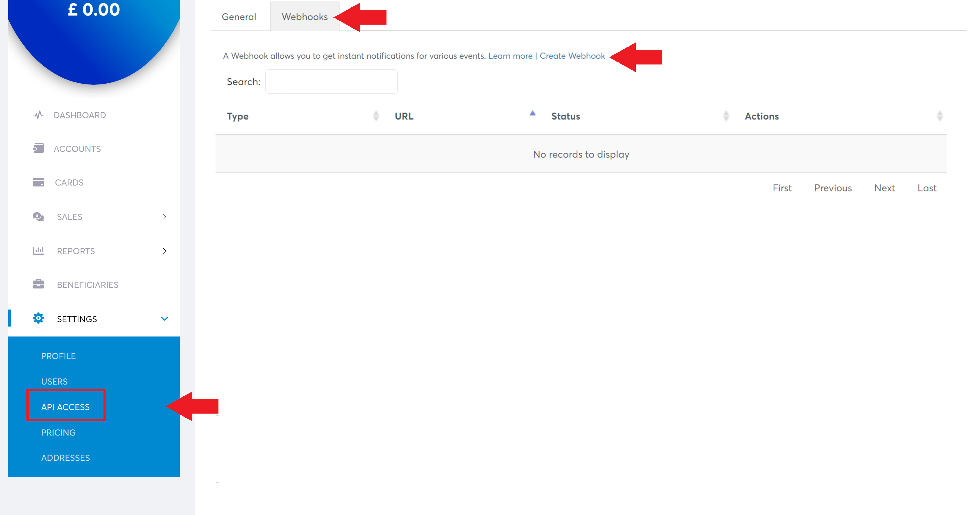Image resolution: width=980 pixels, height=515 pixels.
Task: Open Profile under Settings
Action: (x=59, y=356)
